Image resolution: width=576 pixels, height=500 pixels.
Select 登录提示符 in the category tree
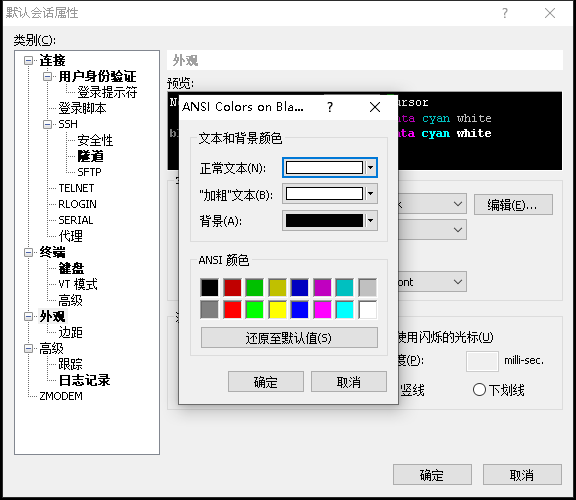tap(107, 92)
